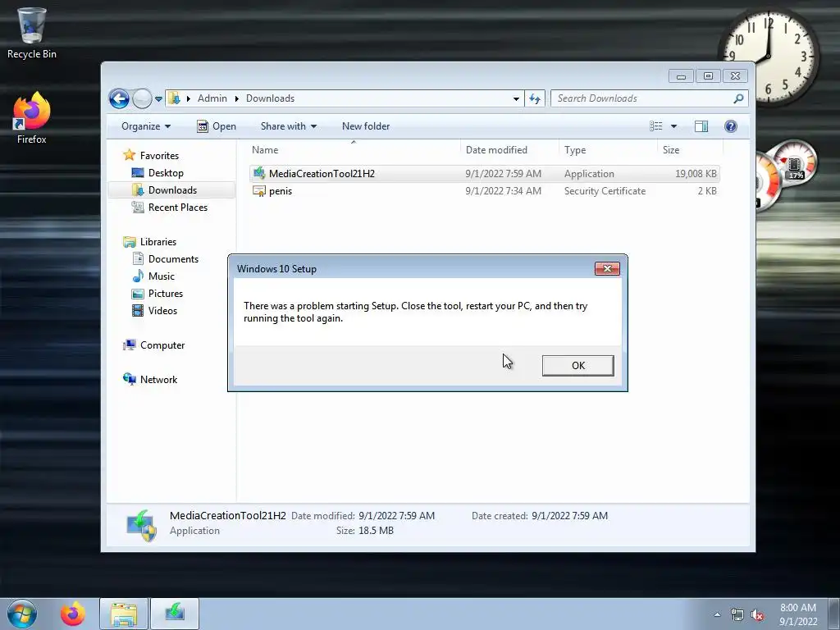Viewport: 840px width, 630px height.
Task: Open the recent pages dropdown arrow
Action: 158,99
